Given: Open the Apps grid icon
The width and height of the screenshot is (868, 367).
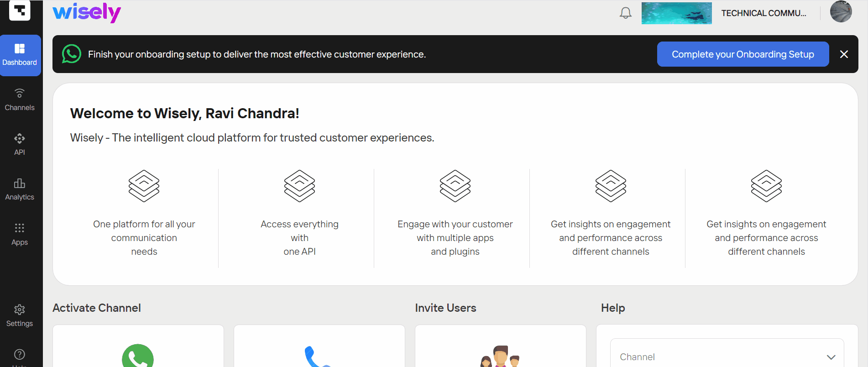Looking at the screenshot, I should pyautogui.click(x=20, y=228).
